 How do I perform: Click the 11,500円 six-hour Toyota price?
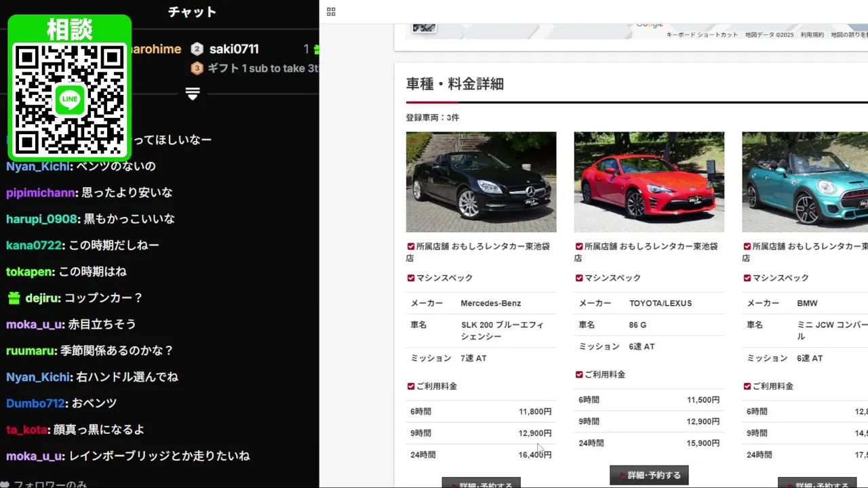pos(703,400)
